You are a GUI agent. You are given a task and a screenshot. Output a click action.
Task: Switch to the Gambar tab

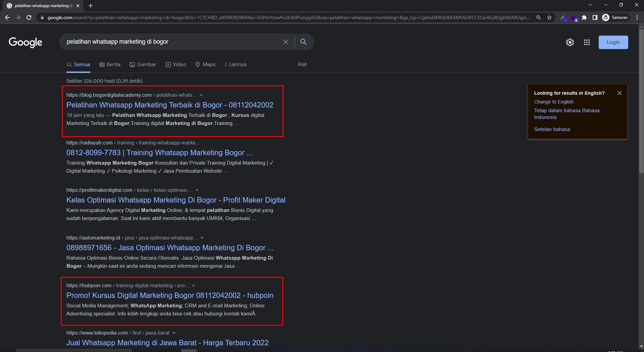coord(143,64)
